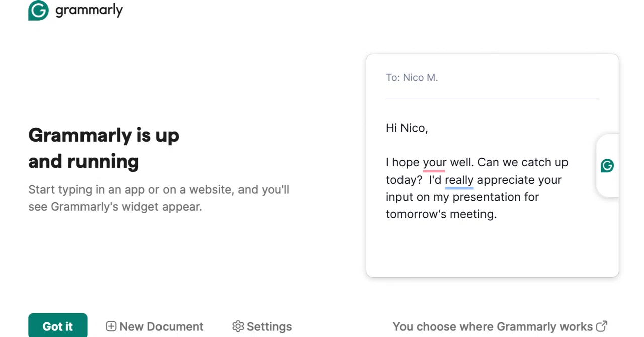Open the floating Grammarly widget icon
Screen dimensions: 644x337
click(607, 165)
